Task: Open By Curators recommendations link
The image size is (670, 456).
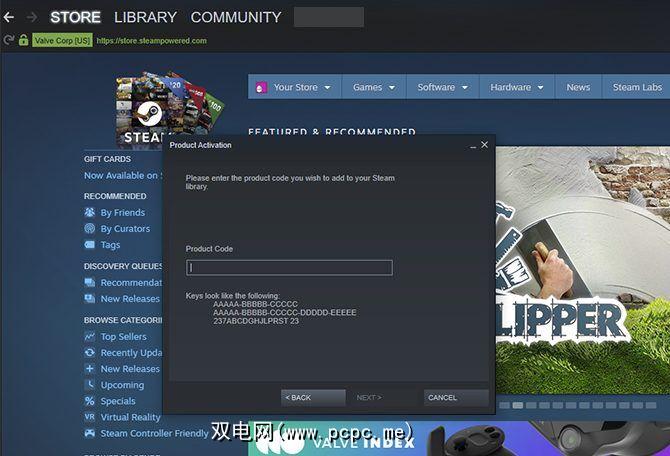Action: pyautogui.click(x=125, y=229)
